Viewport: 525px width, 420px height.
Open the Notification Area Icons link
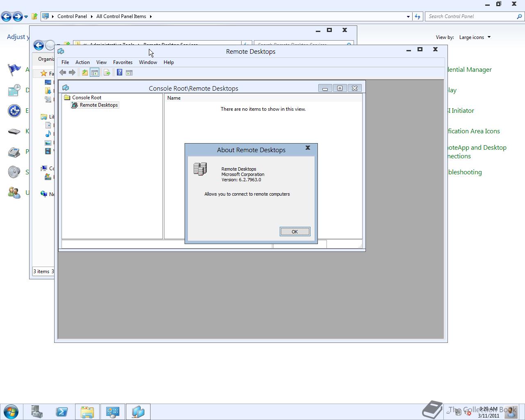[x=474, y=131]
